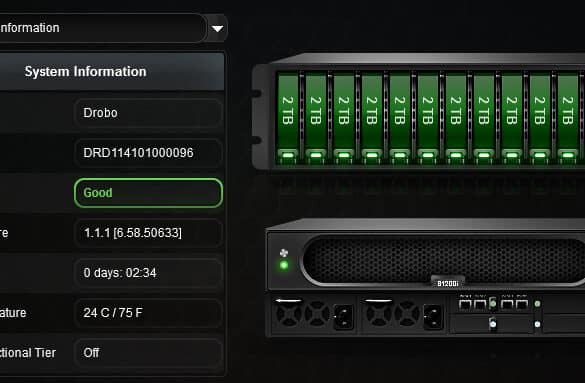Click the Information combo box field

(x=103, y=28)
